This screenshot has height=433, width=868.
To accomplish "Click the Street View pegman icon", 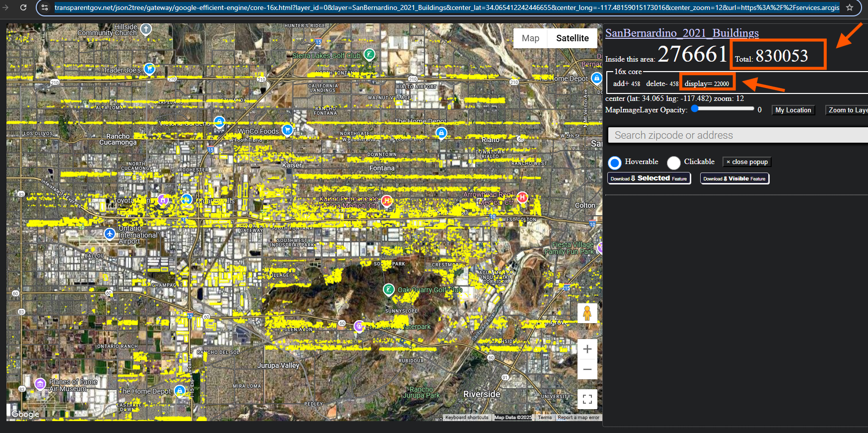I will coord(587,313).
